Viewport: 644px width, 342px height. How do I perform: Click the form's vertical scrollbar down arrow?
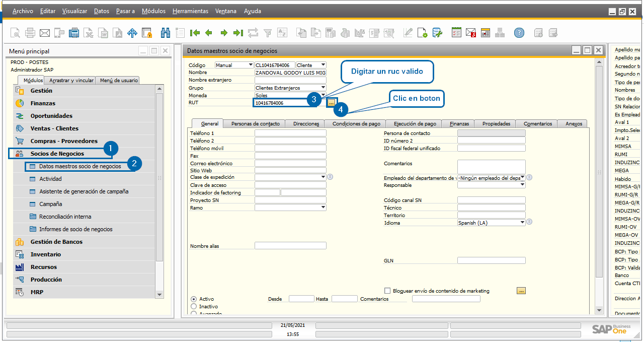point(599,310)
